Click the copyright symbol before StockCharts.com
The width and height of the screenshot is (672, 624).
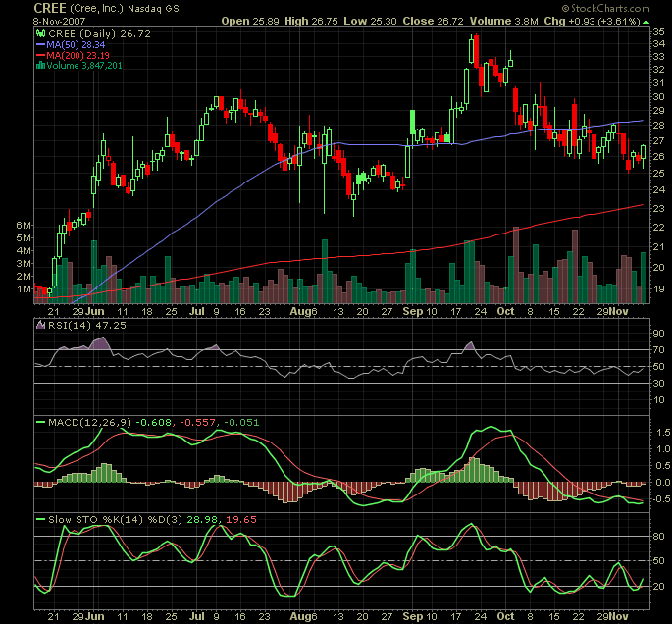(565, 9)
